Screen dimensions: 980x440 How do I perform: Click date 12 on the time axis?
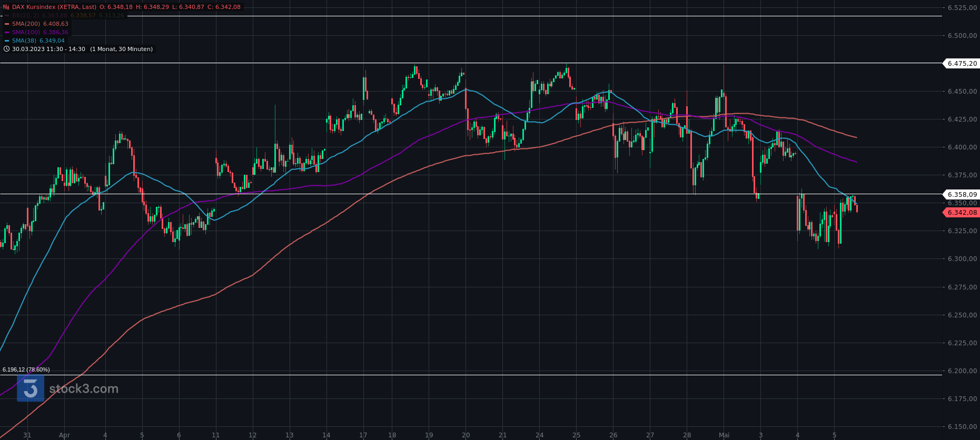point(253,435)
